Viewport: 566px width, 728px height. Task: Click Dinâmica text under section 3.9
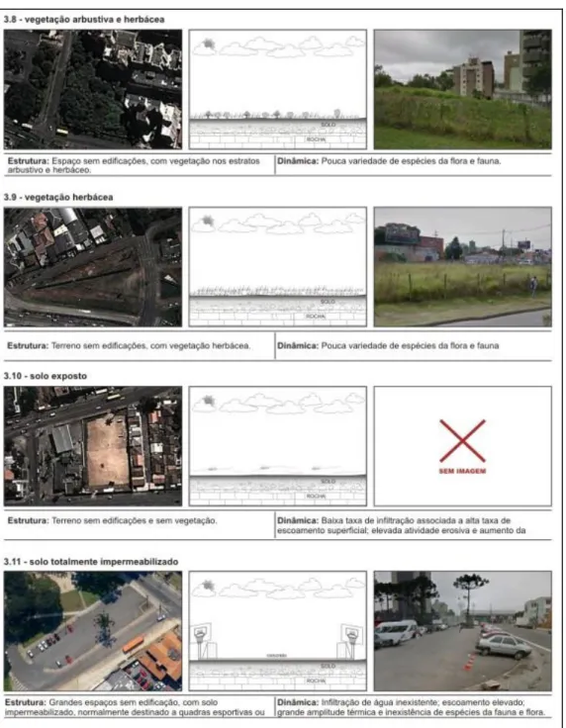click(388, 345)
